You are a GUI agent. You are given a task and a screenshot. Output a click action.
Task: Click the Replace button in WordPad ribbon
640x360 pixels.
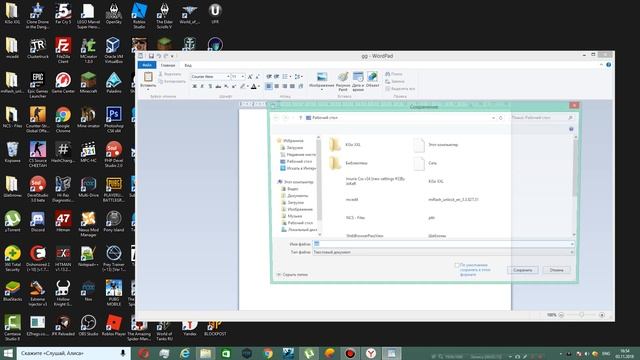tap(395, 81)
